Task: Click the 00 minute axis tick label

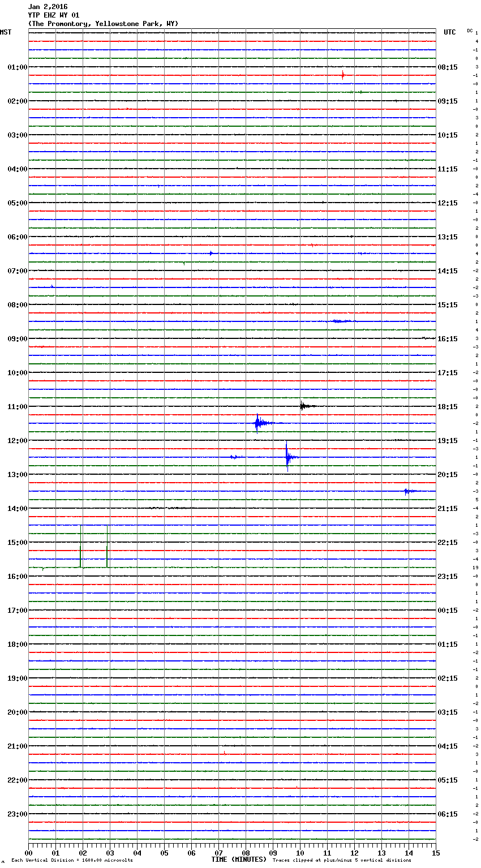Action: point(28,853)
